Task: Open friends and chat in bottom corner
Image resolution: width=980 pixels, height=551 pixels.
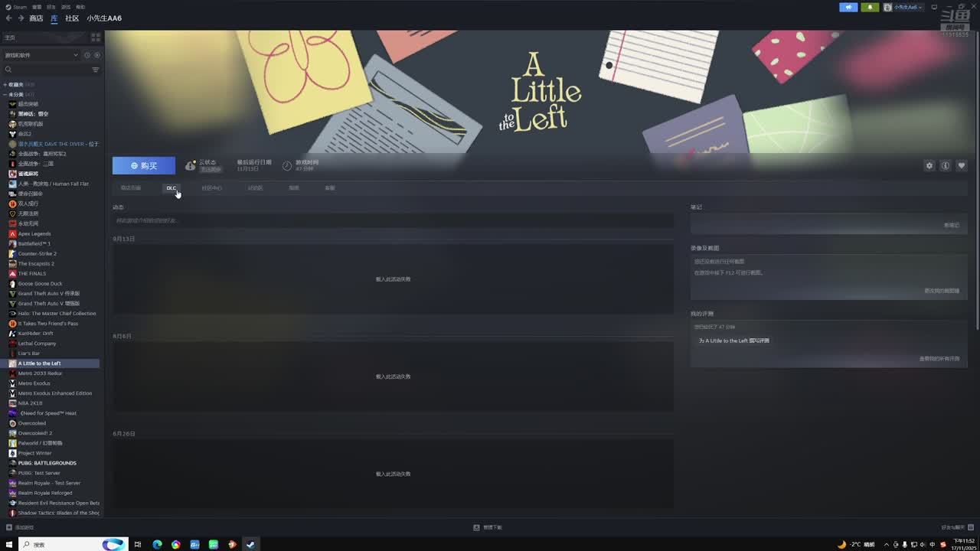Action: [x=956, y=527]
